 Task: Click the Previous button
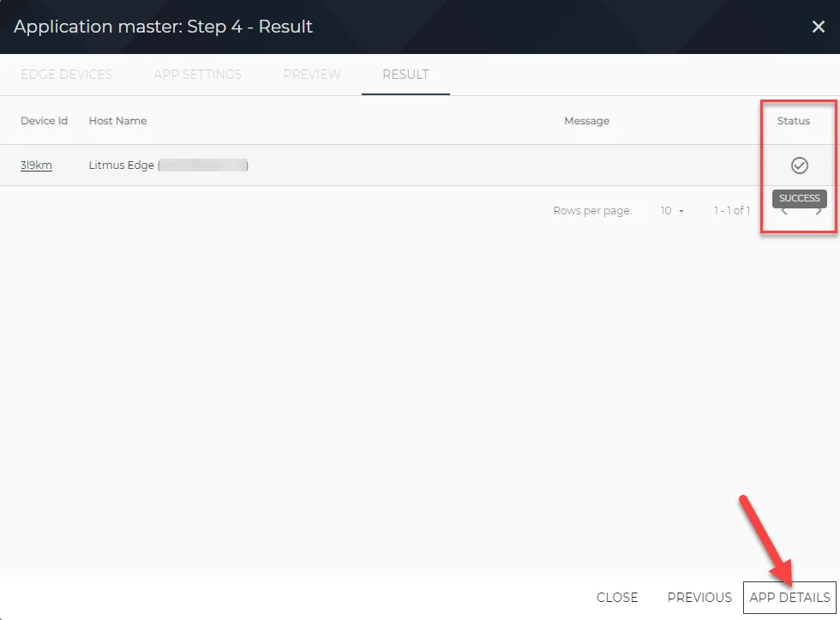pos(699,598)
